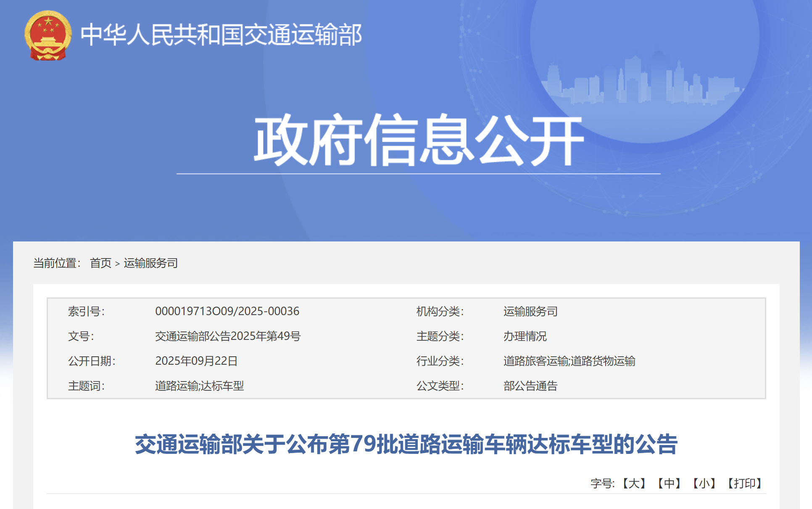Viewport: 812px width, 509px height.
Task: Set font size to 中
Action: (x=669, y=483)
